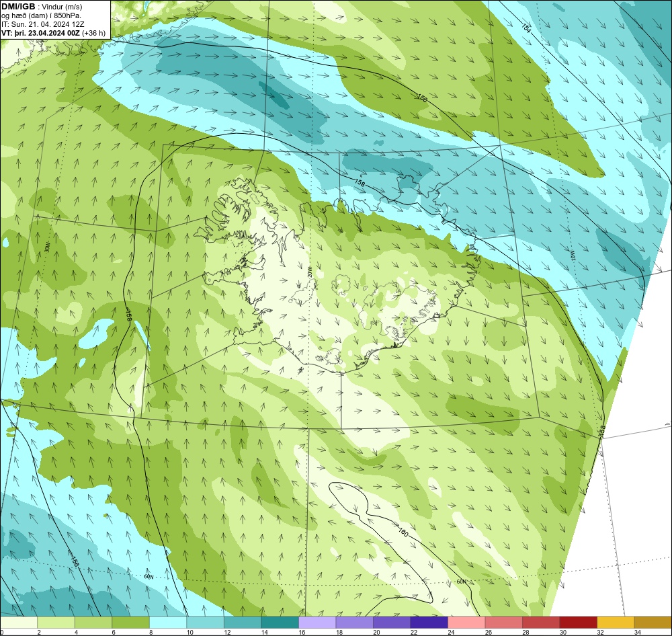Click the darker green 6–8 m/s legend swatch
Image resolution: width=672 pixels, height=636 pixels.
(131, 622)
